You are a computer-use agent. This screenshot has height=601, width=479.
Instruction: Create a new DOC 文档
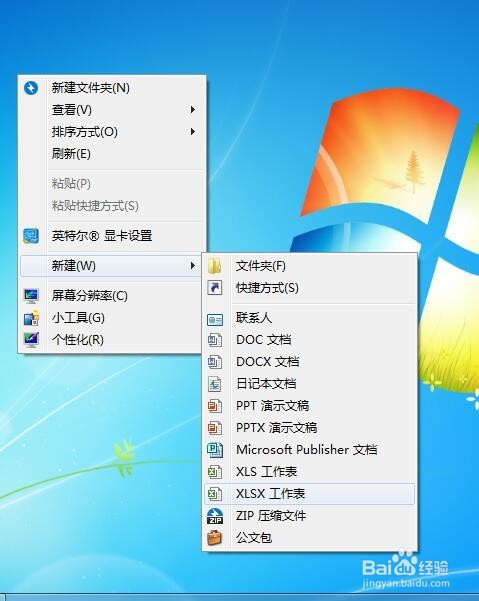coord(310,340)
